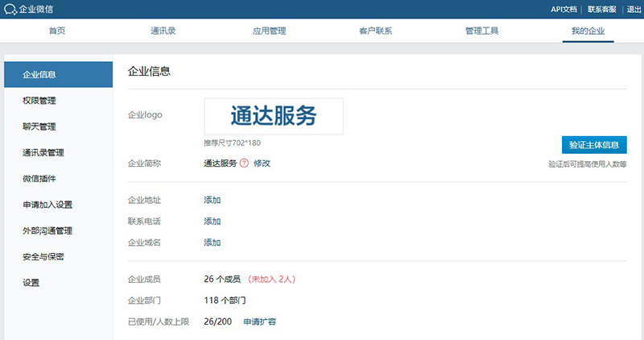644x340 pixels.
Task: Click the 验证主体信息 button
Action: 594,145
